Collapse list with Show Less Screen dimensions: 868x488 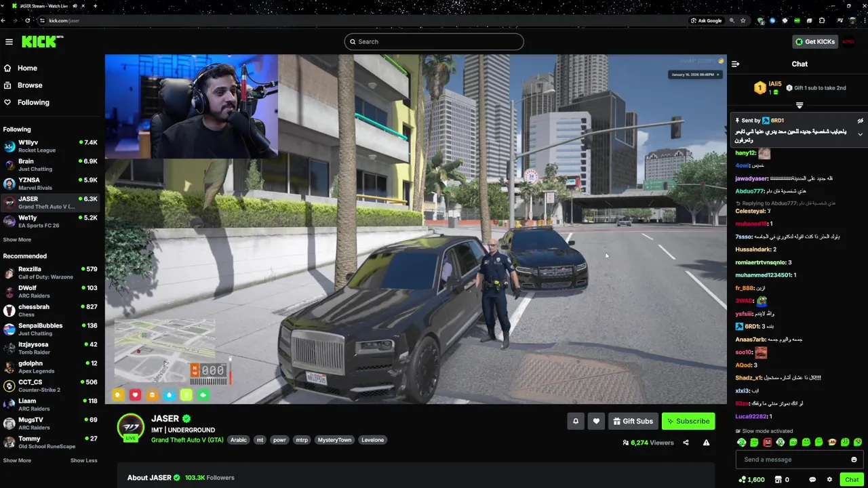(x=83, y=460)
